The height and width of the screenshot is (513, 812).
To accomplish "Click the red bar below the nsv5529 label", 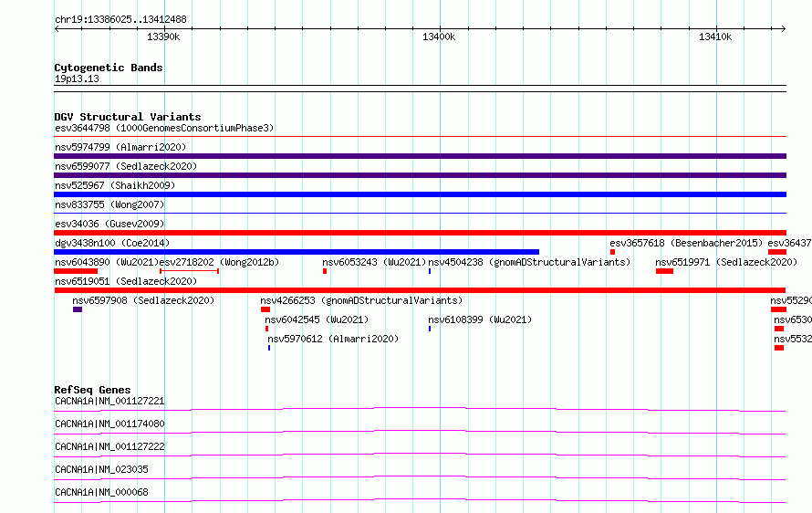I will coord(778,309).
